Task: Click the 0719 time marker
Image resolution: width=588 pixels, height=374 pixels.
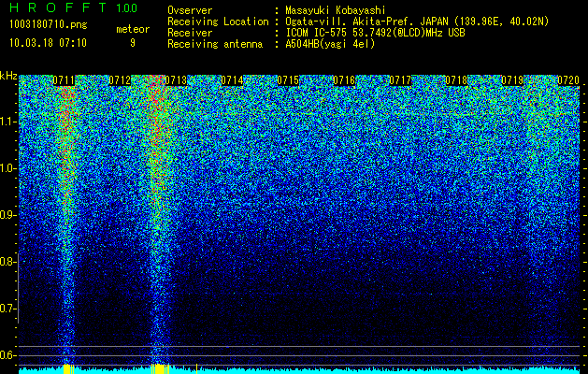Action: click(x=512, y=80)
